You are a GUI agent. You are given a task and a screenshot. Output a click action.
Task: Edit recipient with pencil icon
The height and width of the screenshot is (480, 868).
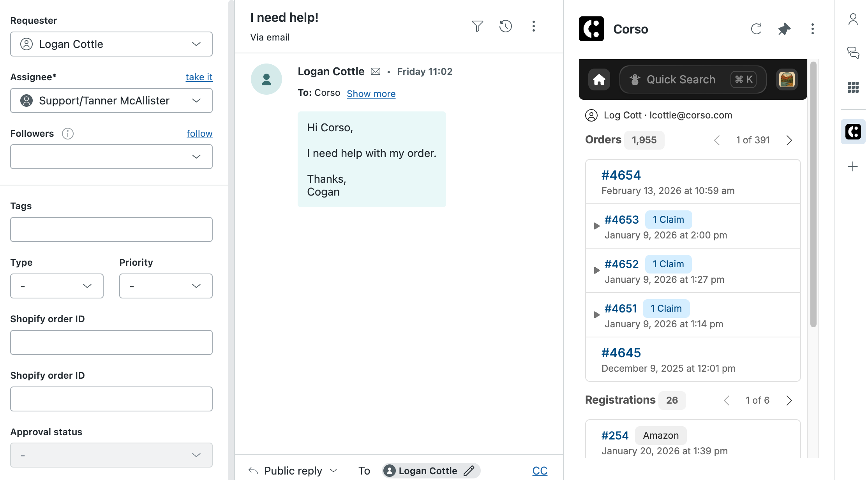pyautogui.click(x=469, y=471)
